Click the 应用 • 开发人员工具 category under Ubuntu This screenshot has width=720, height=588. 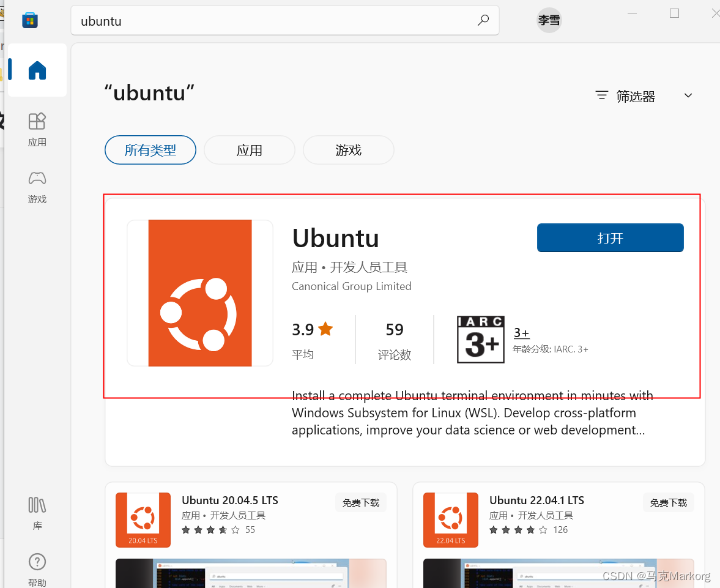pyautogui.click(x=349, y=267)
